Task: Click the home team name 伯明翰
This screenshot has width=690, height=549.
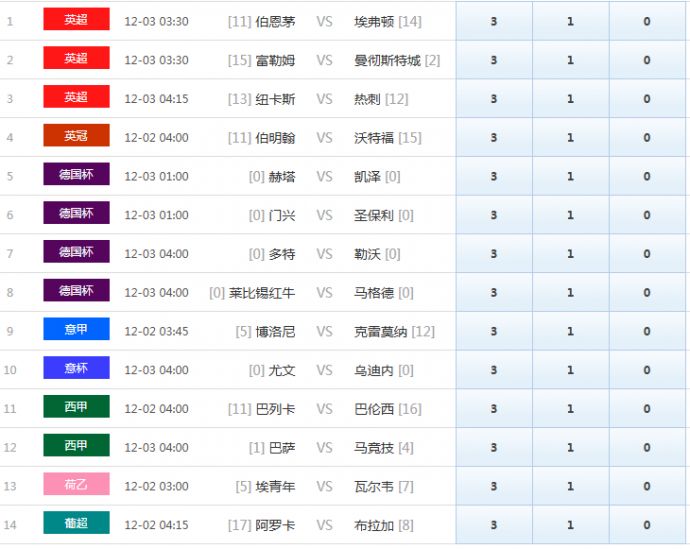Action: (x=275, y=138)
